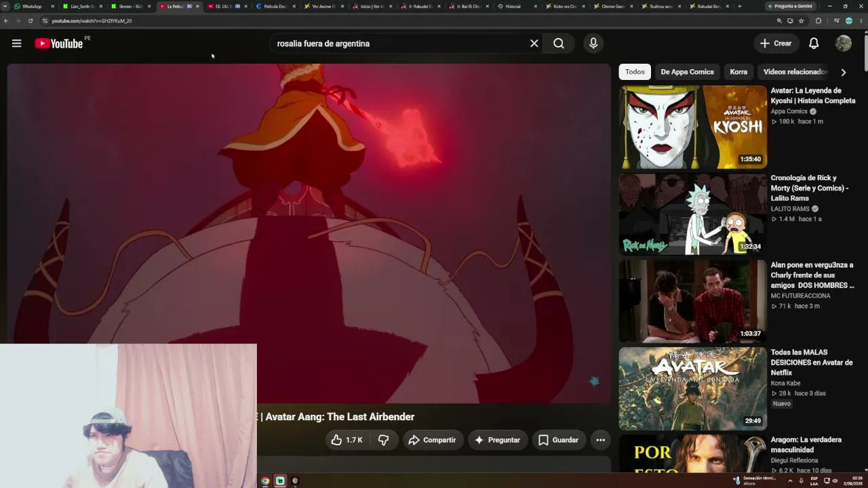This screenshot has width=868, height=488.
Task: Open the Chrome three-dot menu
Action: (x=861, y=21)
